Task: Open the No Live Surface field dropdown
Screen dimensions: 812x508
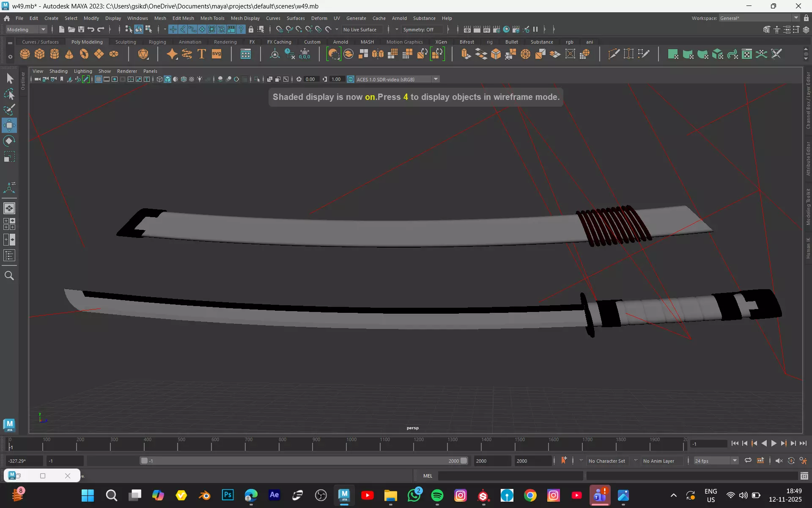Action: tap(362, 29)
